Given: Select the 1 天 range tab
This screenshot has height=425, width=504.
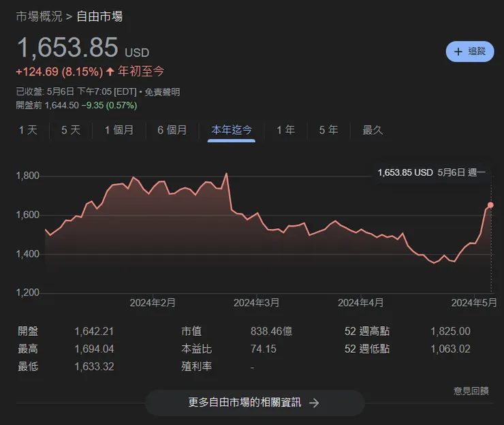Looking at the screenshot, I should pos(28,130).
